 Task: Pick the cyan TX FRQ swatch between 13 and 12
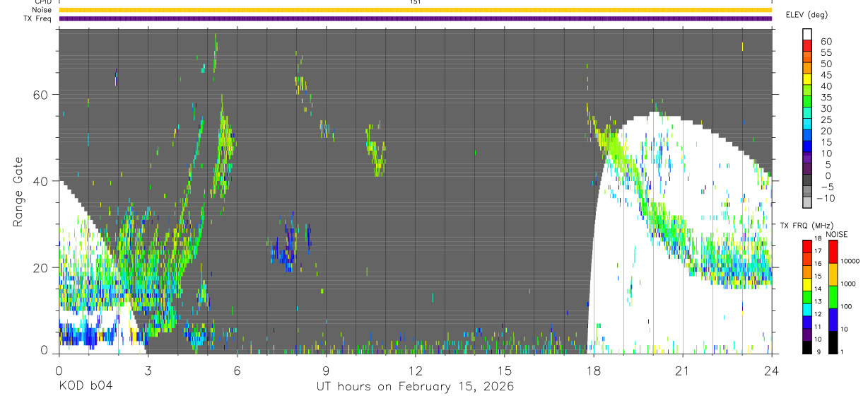click(x=807, y=309)
